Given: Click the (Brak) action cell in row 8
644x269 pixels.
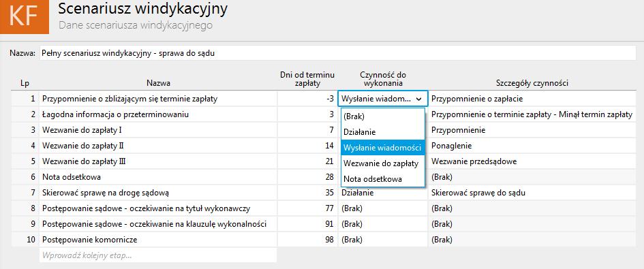Looking at the screenshot, I should pos(383,208).
